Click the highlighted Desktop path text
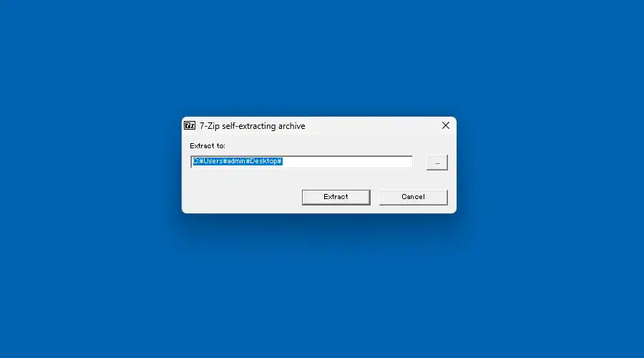This screenshot has width=644, height=358. [x=238, y=161]
